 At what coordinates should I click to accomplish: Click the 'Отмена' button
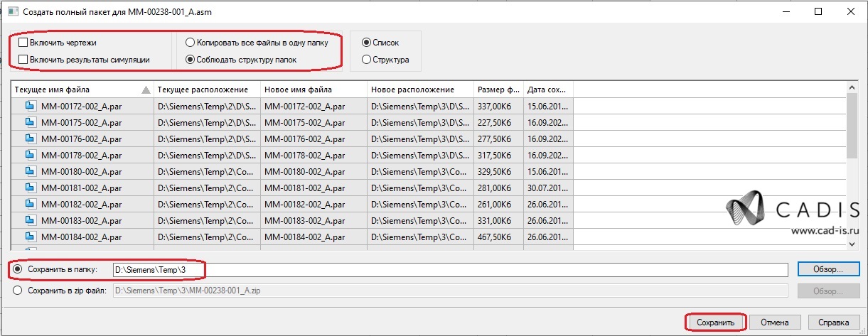pyautogui.click(x=775, y=322)
